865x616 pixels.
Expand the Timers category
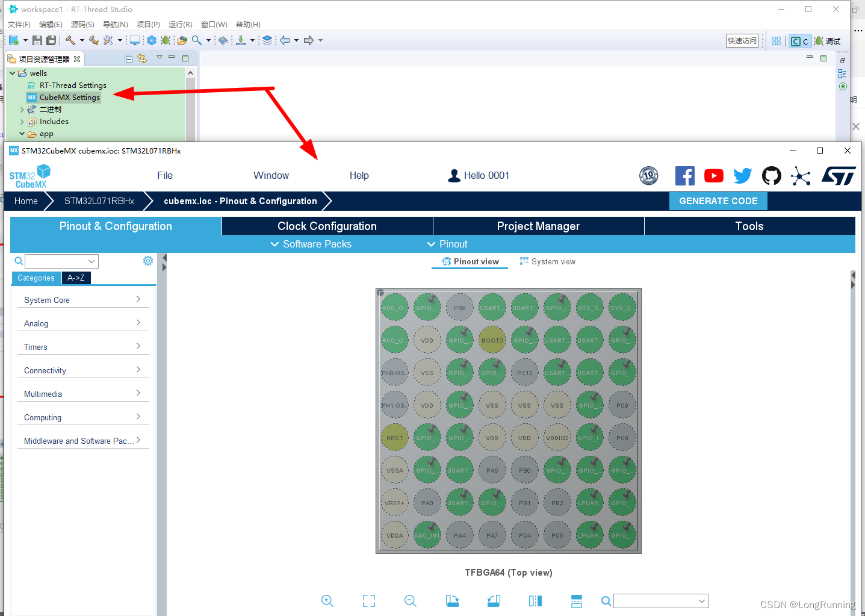point(83,347)
